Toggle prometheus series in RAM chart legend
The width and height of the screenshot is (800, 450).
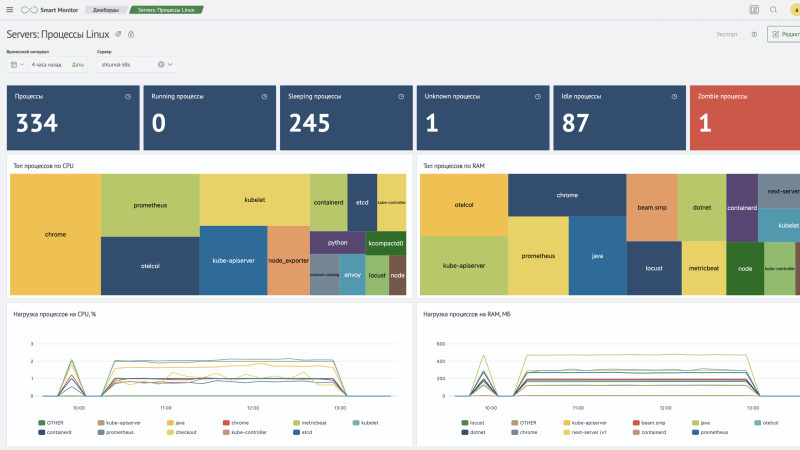(x=710, y=432)
